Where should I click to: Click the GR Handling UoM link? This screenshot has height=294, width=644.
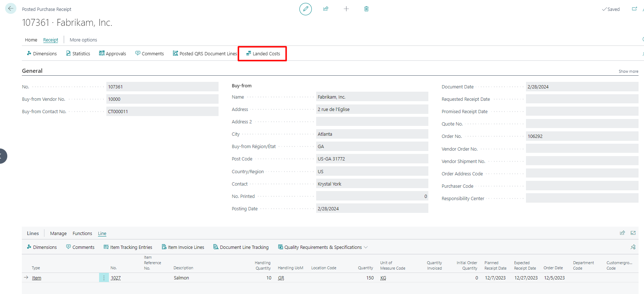click(x=281, y=278)
